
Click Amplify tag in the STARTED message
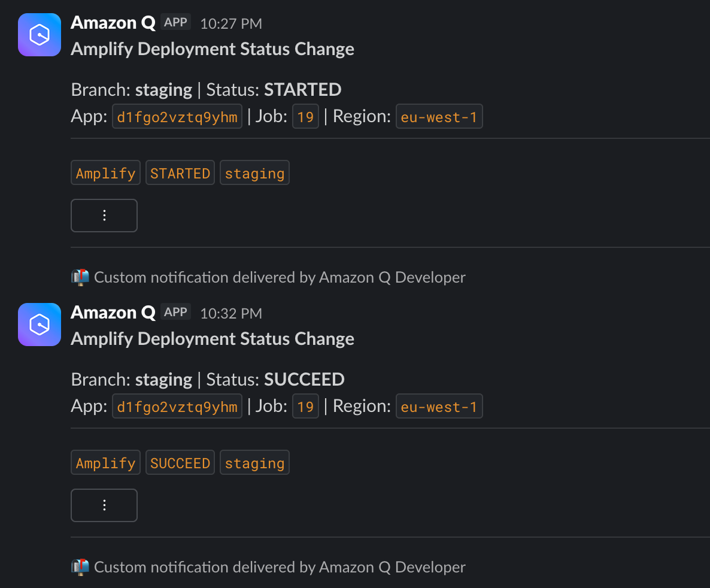click(x=105, y=173)
